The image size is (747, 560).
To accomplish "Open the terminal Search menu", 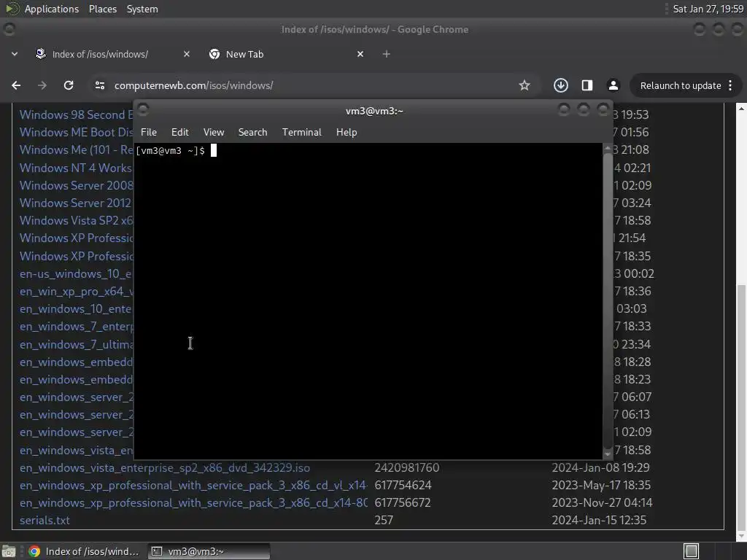I will [252, 133].
